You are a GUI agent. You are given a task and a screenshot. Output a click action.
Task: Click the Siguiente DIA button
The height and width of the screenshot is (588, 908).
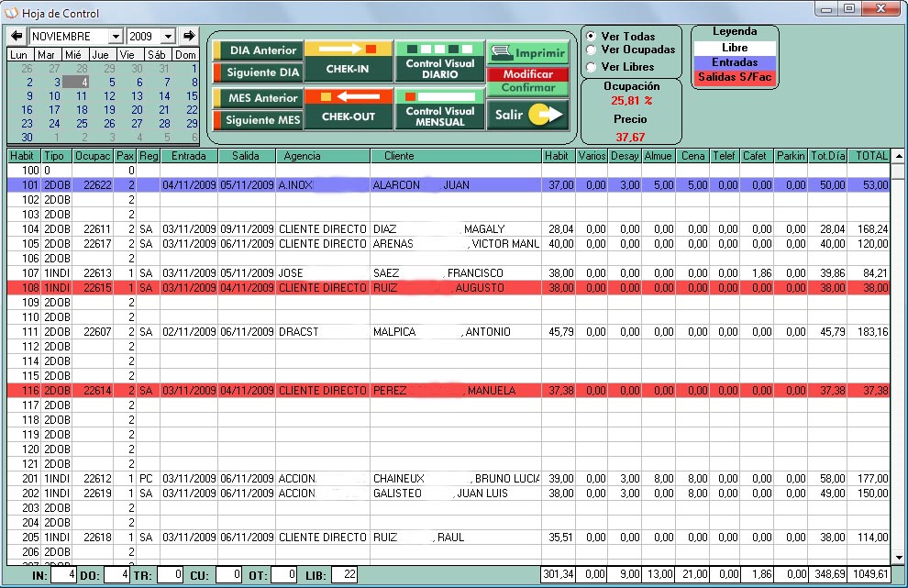tap(258, 72)
